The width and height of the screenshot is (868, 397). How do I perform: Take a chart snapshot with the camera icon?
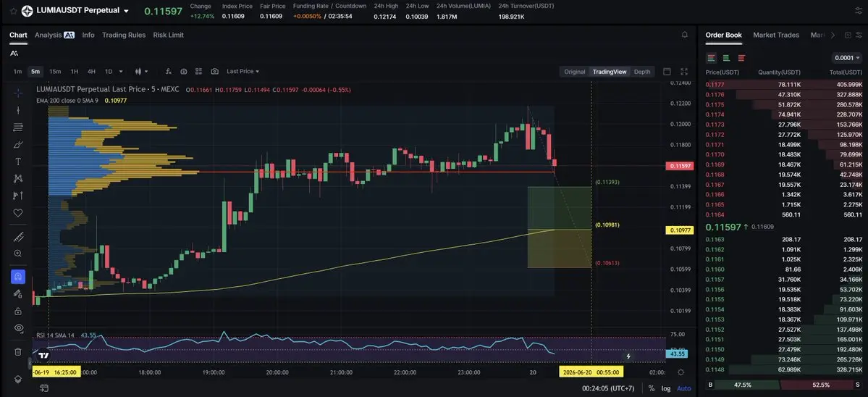(214, 72)
